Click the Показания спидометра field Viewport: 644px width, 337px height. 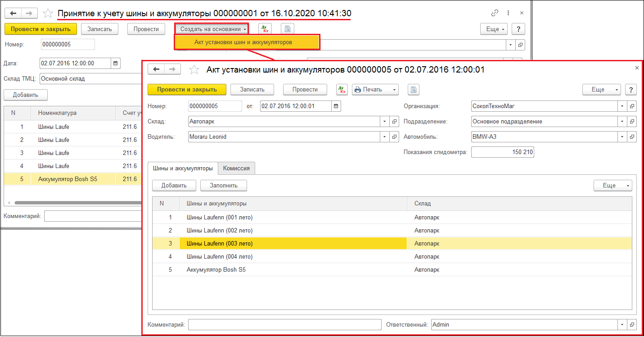(x=502, y=152)
